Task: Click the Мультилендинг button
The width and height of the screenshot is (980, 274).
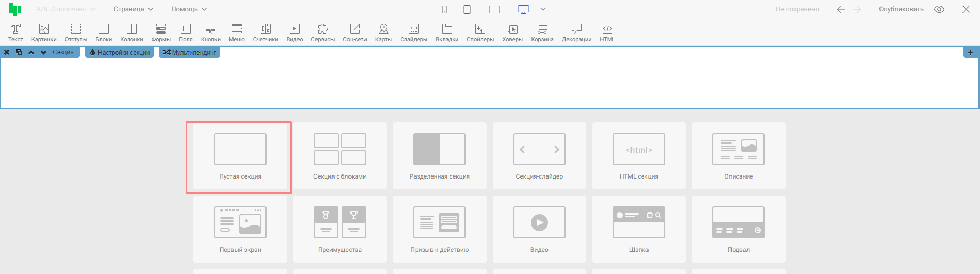Action: coord(190,52)
